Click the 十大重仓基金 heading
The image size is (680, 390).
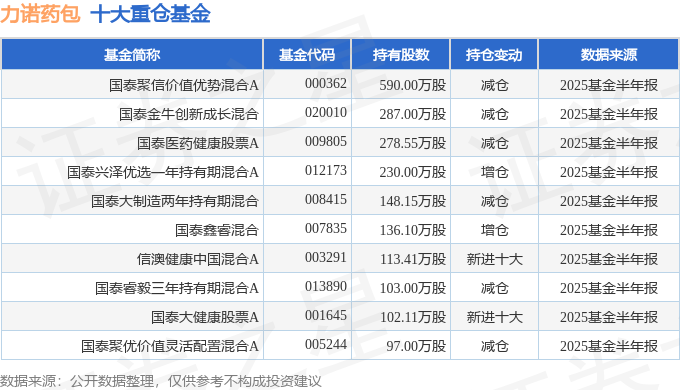tap(150, 13)
